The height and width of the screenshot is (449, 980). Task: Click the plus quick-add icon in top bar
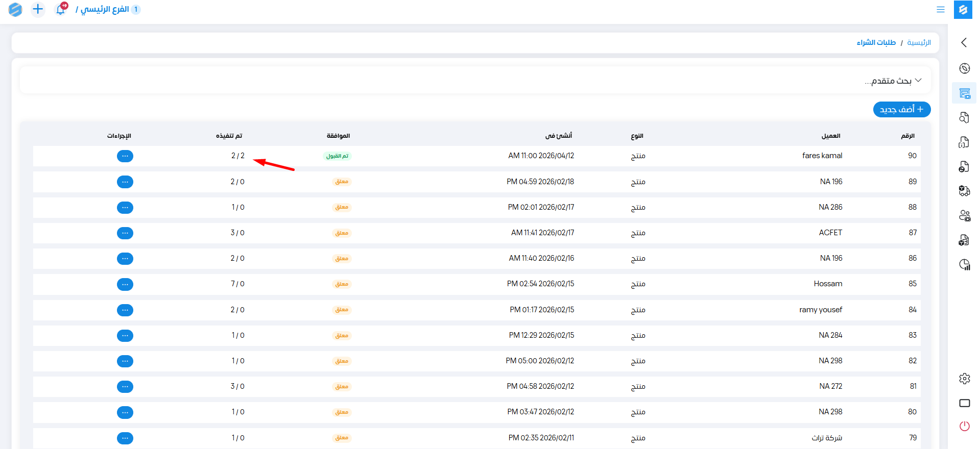pos(38,9)
